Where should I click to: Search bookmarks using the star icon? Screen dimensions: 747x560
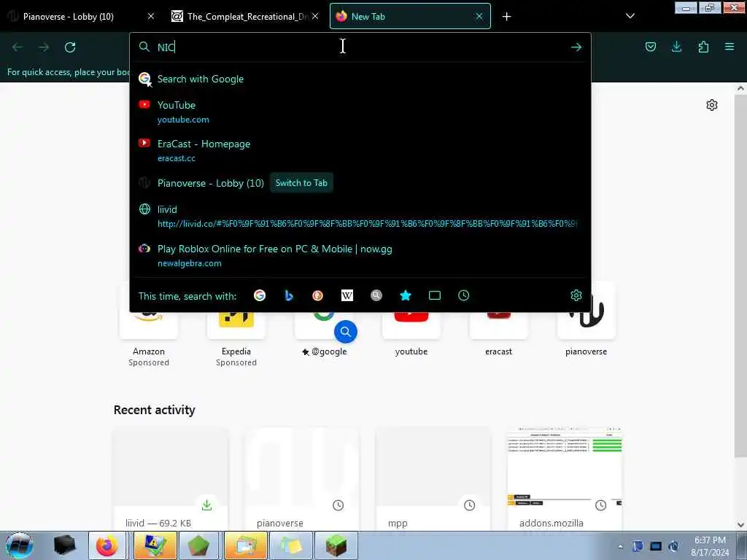tap(406, 296)
